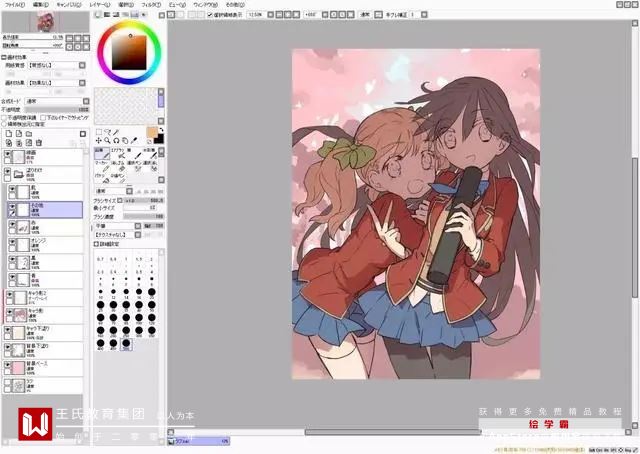Screen dimensions: 640x454
Task: Open the 平筆 brush shape dropdown
Action: coord(138,226)
